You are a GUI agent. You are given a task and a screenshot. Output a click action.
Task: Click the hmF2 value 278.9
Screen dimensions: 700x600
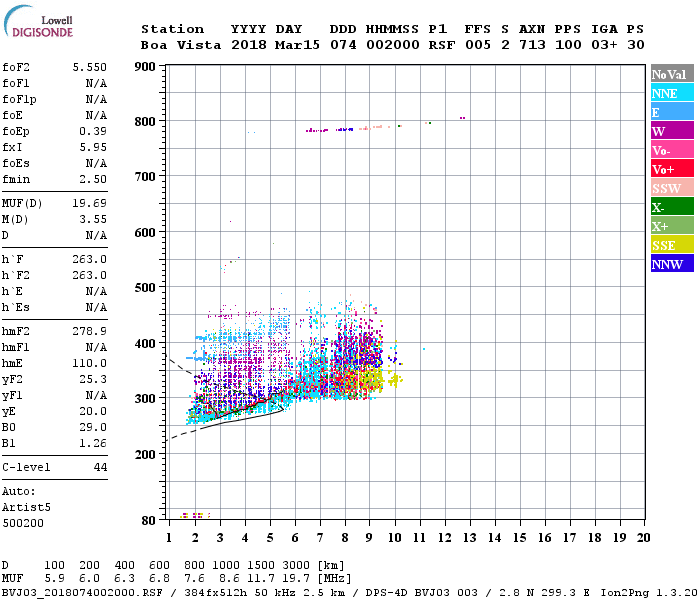point(90,331)
